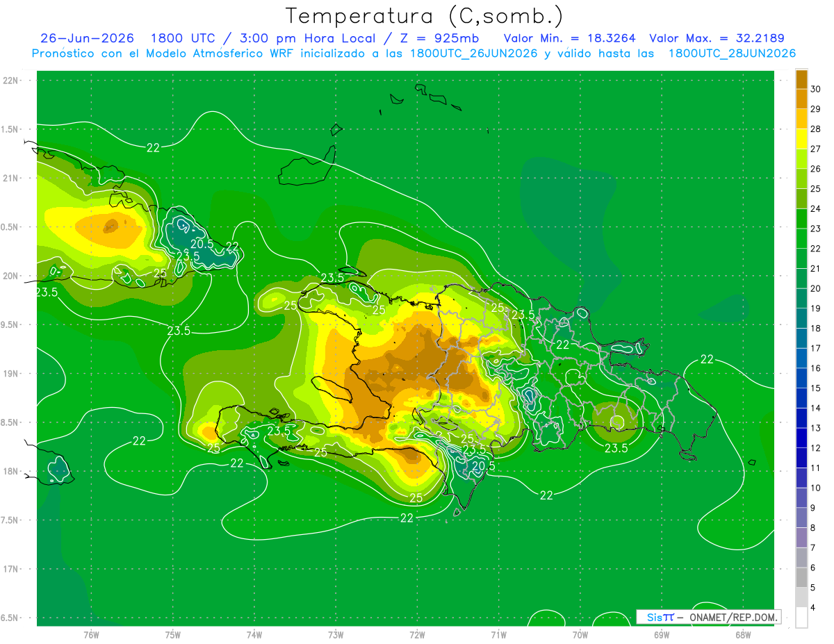Click the legend scale value '14'

pos(816,408)
